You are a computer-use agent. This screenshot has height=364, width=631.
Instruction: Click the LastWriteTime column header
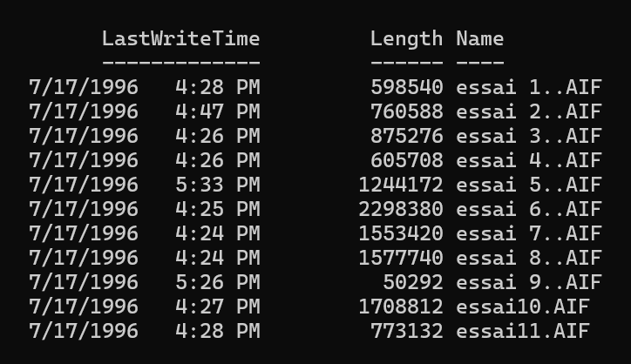[180, 38]
